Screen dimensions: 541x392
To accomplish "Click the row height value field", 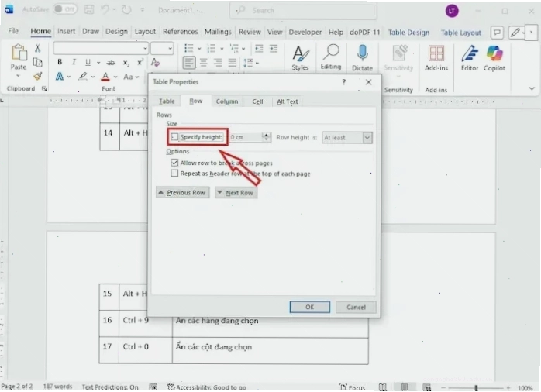I will [246, 137].
